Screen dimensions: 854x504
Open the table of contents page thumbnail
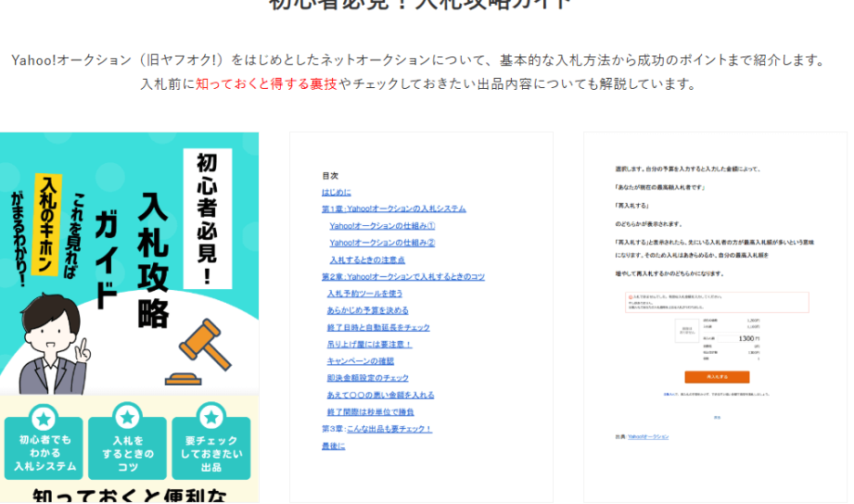[421, 315]
